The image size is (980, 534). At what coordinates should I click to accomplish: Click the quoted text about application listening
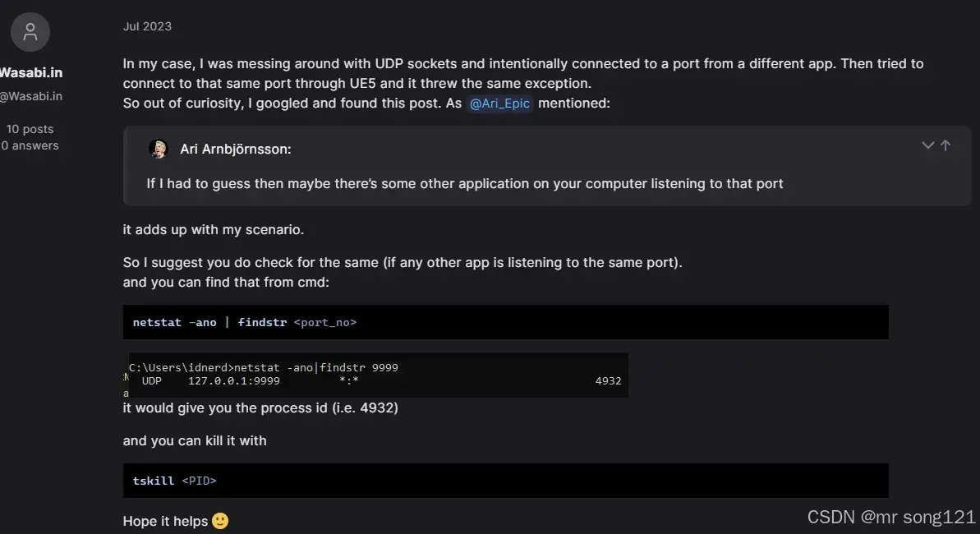tap(464, 183)
